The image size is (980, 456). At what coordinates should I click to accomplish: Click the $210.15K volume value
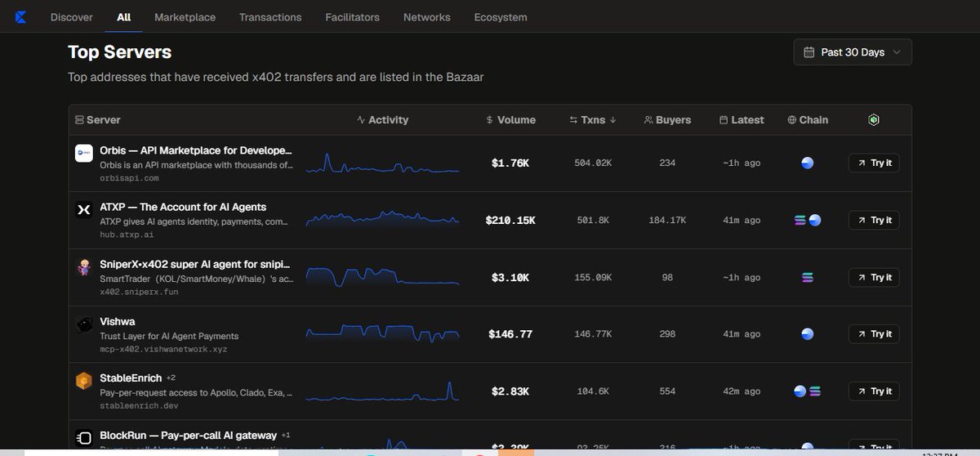click(x=510, y=221)
